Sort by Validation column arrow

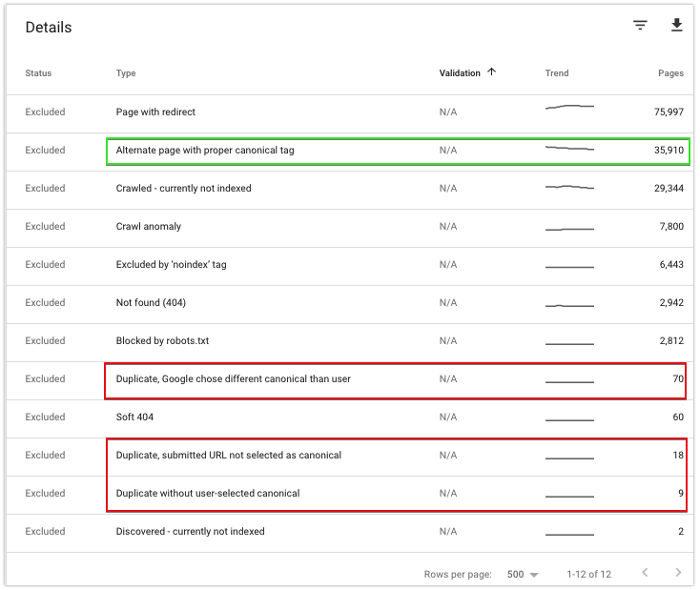(x=491, y=72)
